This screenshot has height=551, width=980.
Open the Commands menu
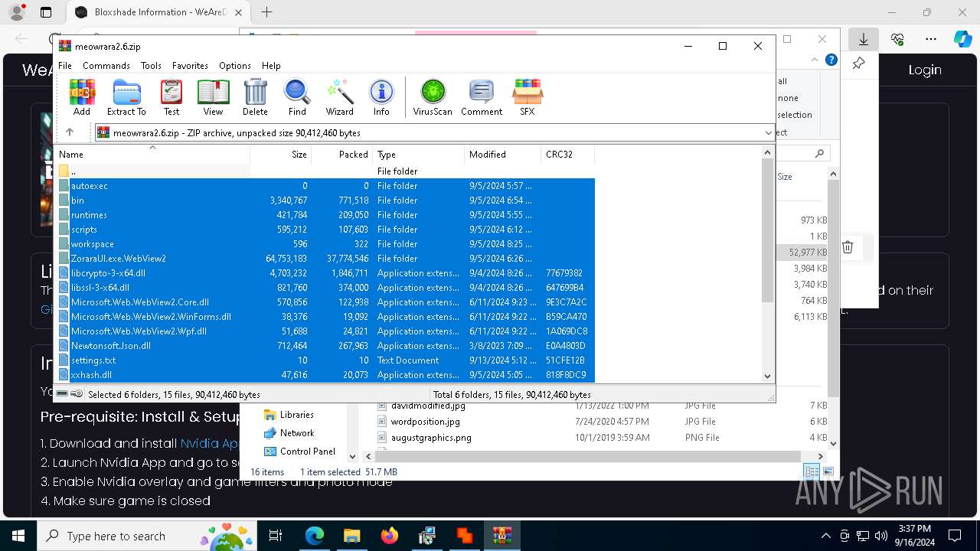click(x=106, y=66)
